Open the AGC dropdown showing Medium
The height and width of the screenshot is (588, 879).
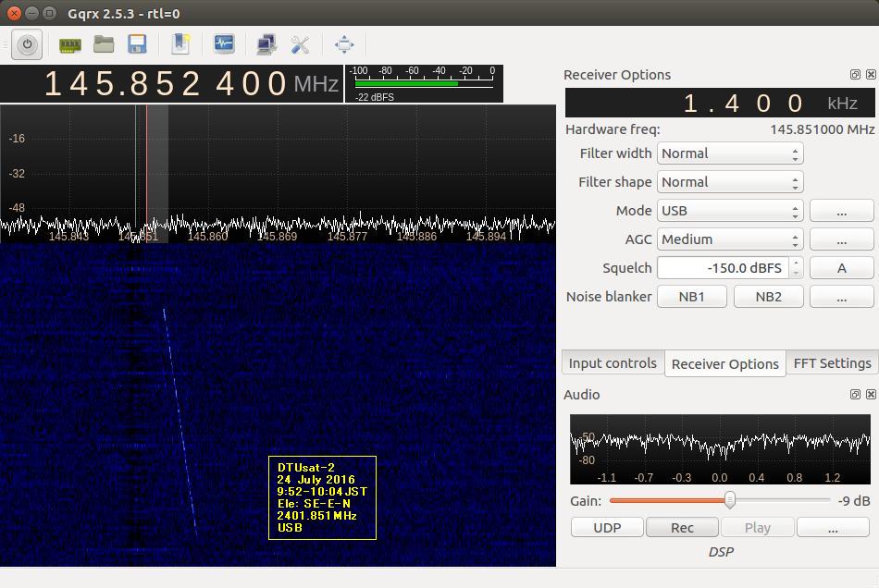(x=730, y=239)
